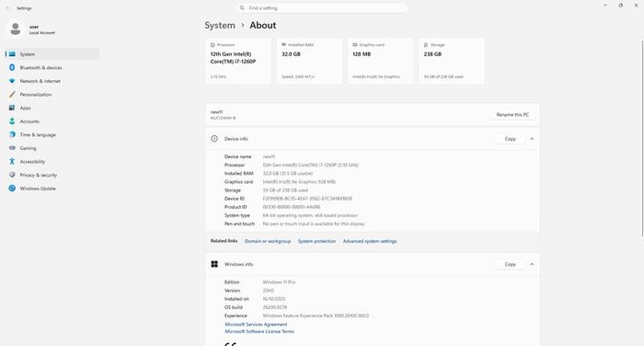Click the Bluetooth & devices icon
The height and width of the screenshot is (346, 644).
click(x=12, y=67)
